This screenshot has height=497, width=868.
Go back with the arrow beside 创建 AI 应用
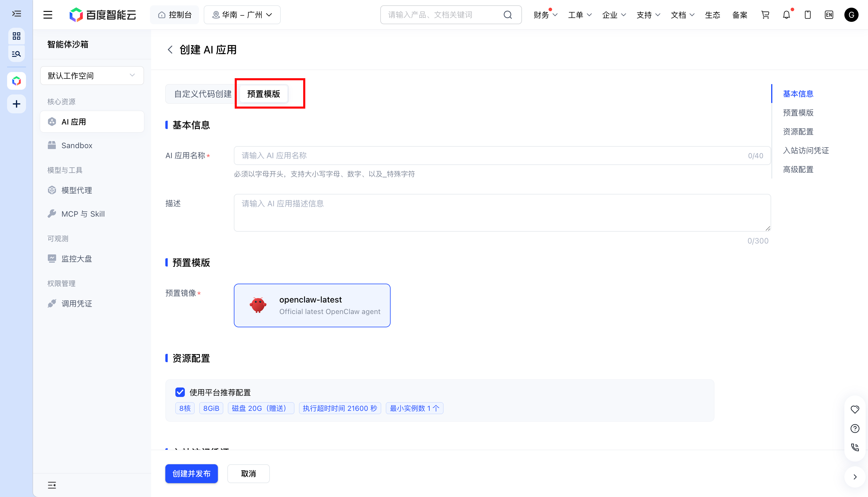[170, 50]
